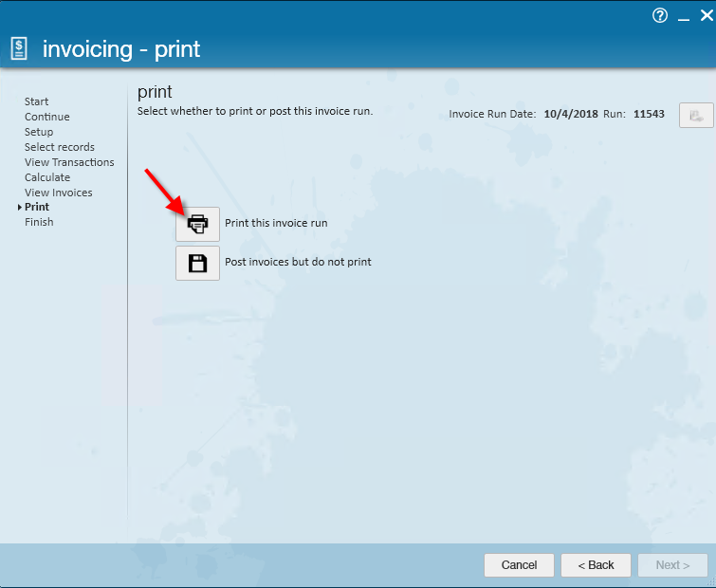Select the current Print step in sidebar
The image size is (716, 588).
click(x=37, y=207)
